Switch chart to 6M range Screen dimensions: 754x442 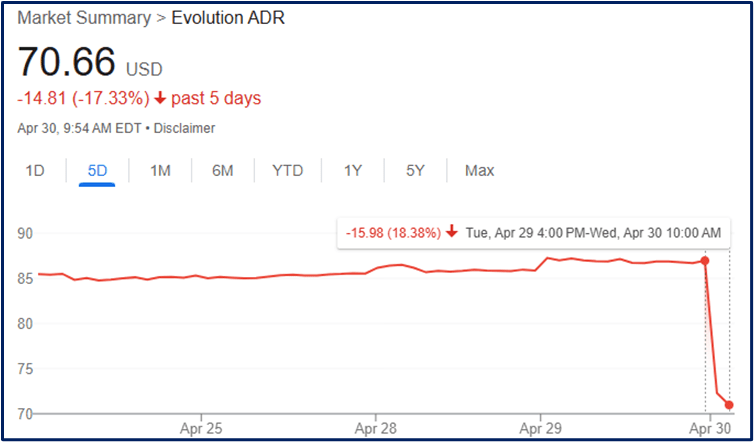pos(223,171)
